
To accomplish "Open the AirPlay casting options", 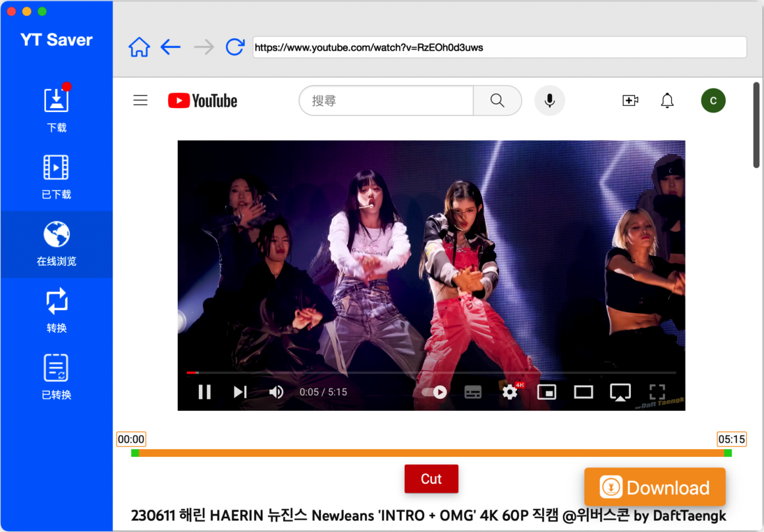I will 620,392.
